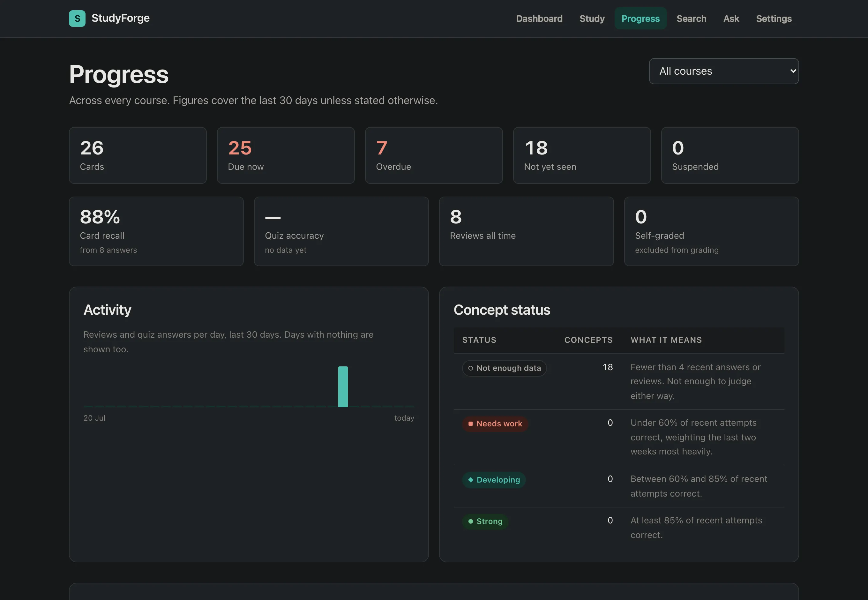Screen dimensions: 868x600
Task: Click the today axis label
Action: pos(404,418)
